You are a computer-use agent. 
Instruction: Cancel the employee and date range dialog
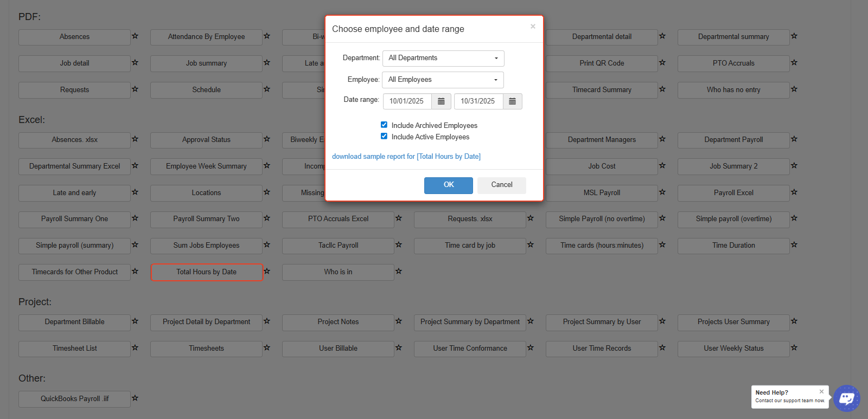tap(501, 185)
